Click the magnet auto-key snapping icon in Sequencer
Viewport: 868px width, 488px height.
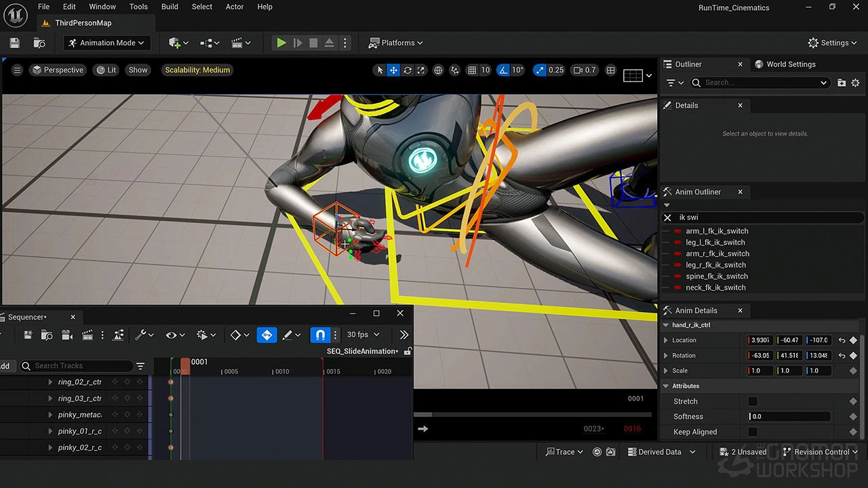pyautogui.click(x=319, y=334)
